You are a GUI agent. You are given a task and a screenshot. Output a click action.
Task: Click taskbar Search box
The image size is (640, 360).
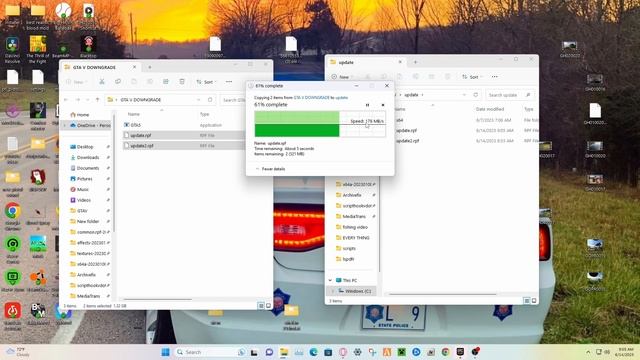[x=210, y=352]
